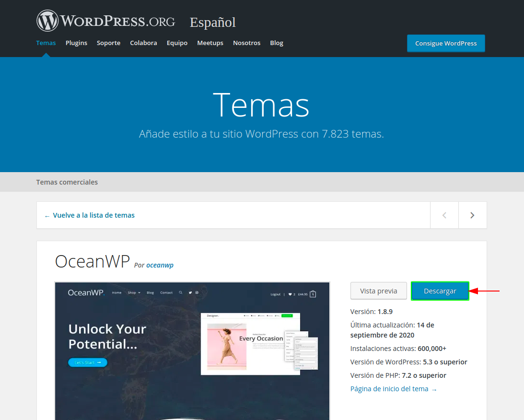
Task: Open the Meetups menu item
Action: click(210, 43)
